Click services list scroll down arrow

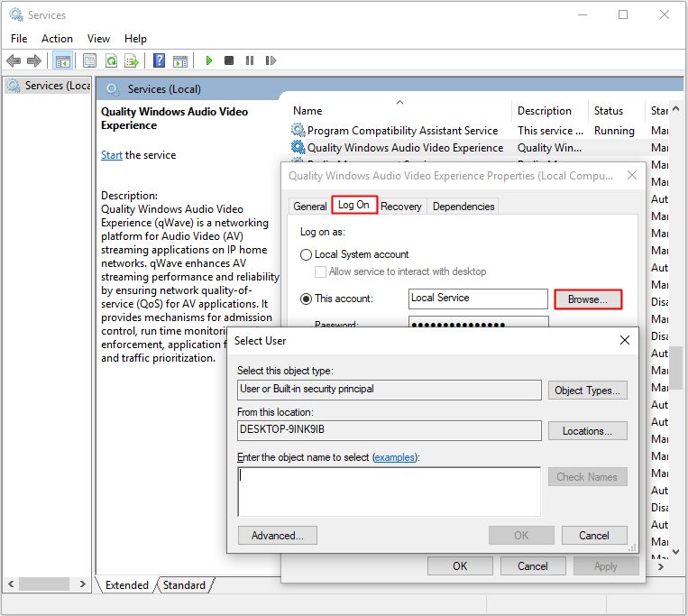(x=675, y=551)
